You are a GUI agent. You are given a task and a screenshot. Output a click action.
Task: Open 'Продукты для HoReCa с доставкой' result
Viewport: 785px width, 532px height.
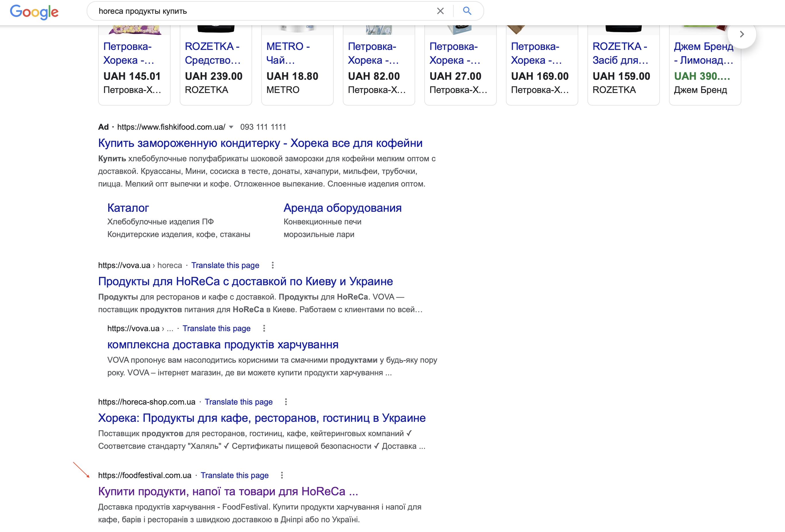245,281
